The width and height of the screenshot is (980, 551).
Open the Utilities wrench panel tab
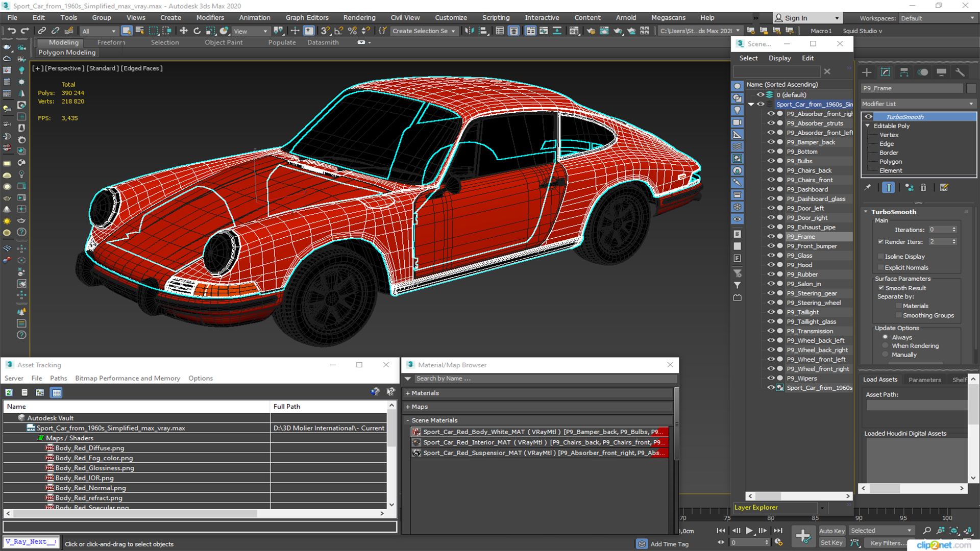960,72
